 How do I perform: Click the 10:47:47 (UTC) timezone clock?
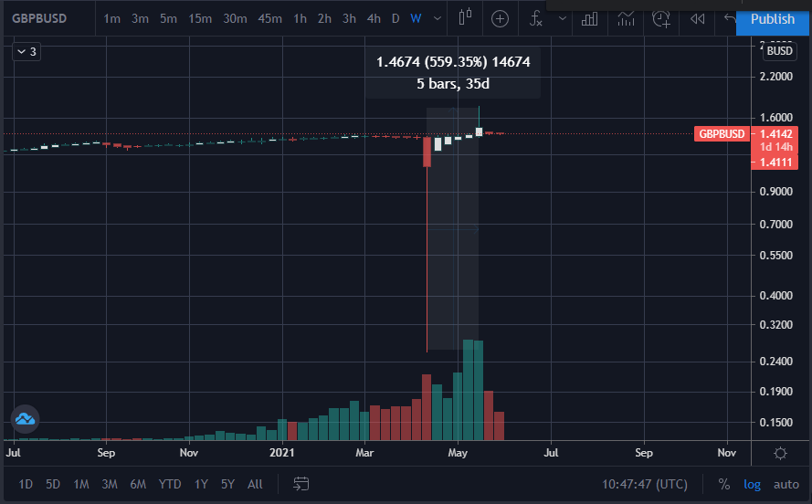coord(644,484)
